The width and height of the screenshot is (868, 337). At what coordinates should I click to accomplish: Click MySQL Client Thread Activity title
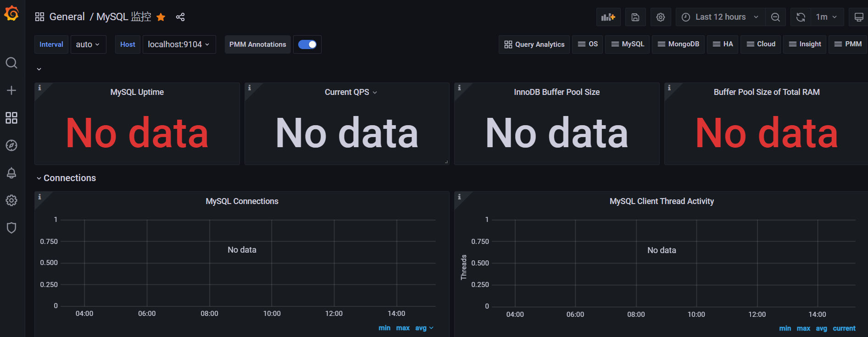tap(662, 201)
